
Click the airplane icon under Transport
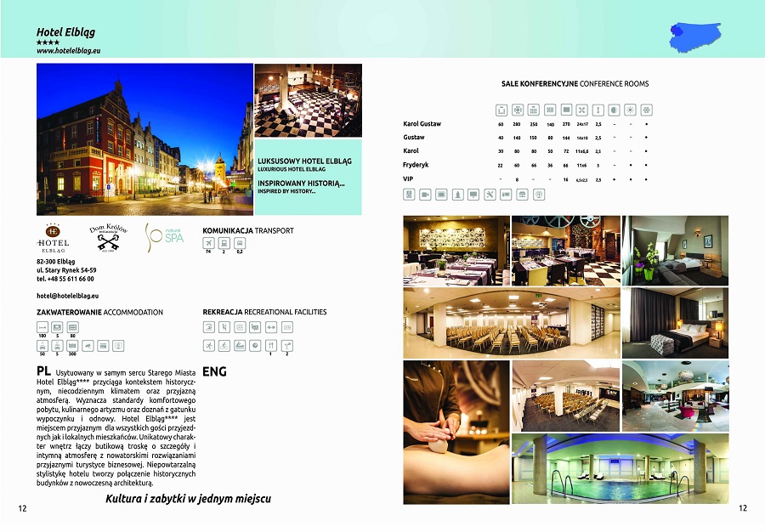[208, 243]
